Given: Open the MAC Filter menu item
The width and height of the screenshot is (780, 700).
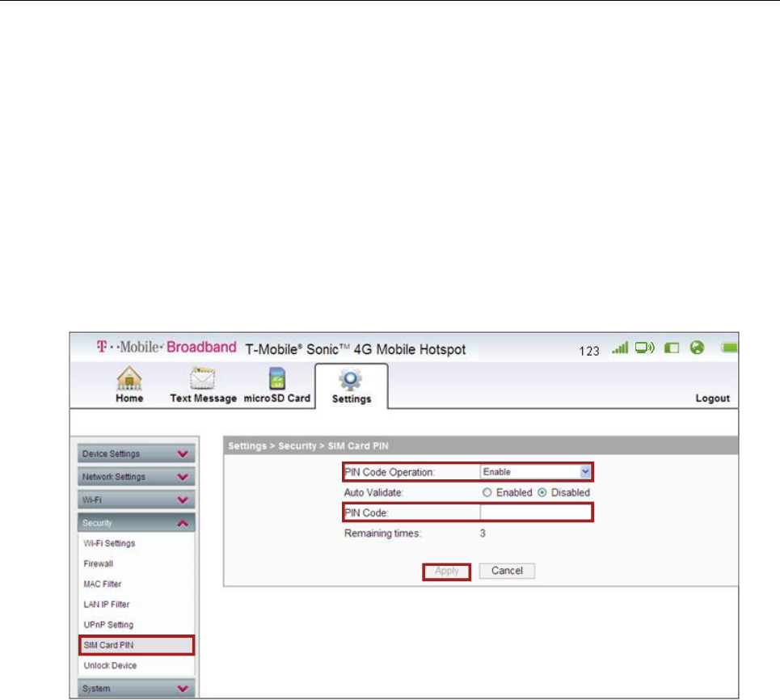Looking at the screenshot, I should coord(103,584).
